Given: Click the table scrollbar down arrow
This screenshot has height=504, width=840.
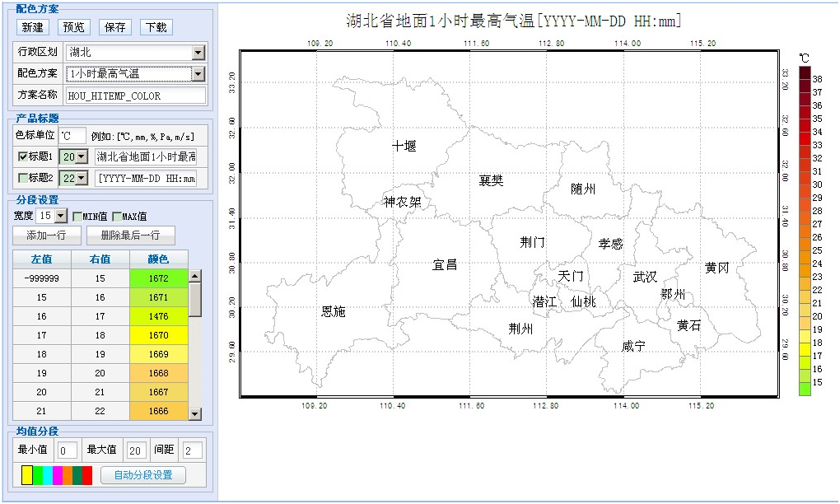Looking at the screenshot, I should 195,413.
